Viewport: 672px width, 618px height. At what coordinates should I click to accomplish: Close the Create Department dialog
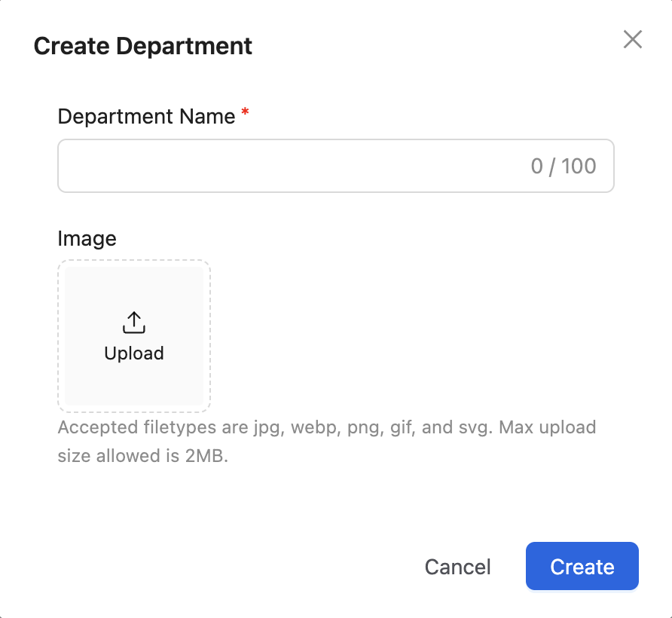click(633, 39)
